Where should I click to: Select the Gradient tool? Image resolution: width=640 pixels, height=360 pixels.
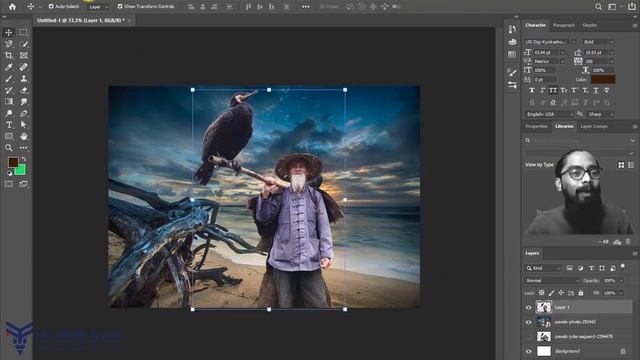click(x=9, y=102)
